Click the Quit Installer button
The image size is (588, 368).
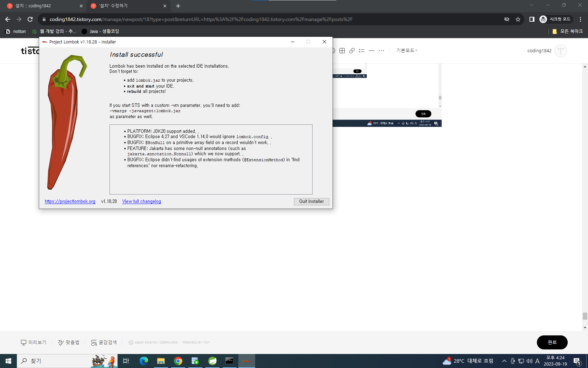[x=311, y=202]
